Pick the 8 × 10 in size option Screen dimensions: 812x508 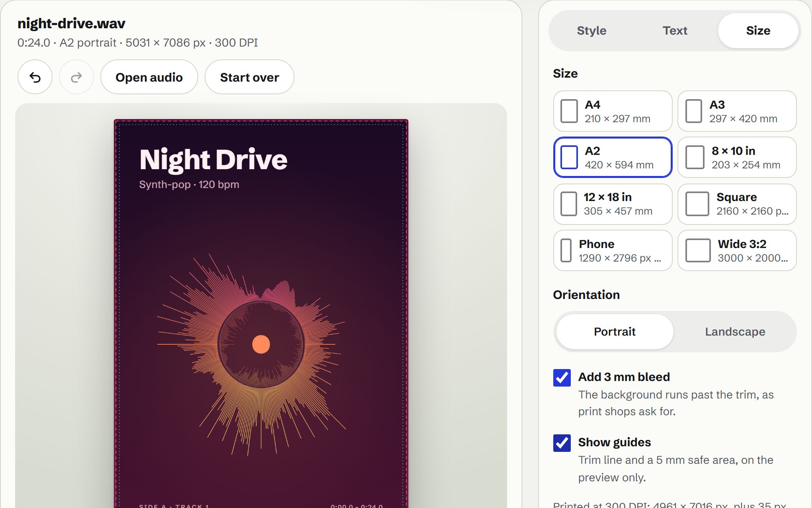coord(737,157)
